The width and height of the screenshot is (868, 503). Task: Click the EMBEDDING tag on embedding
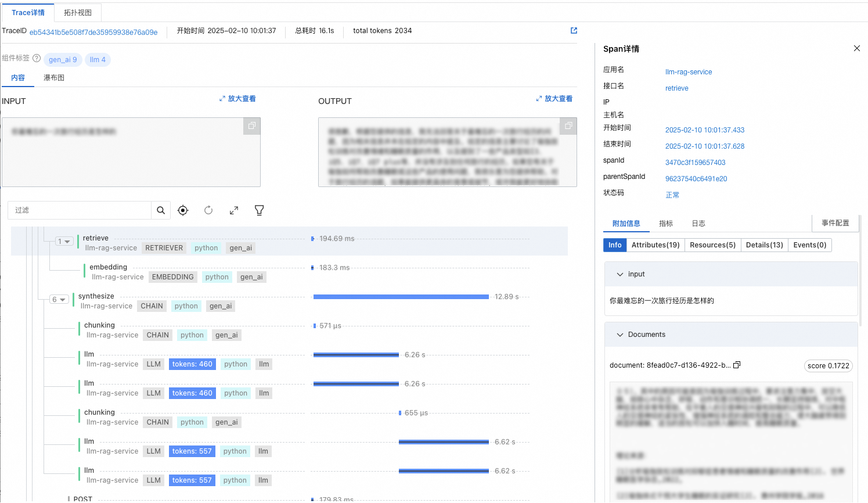coord(173,277)
